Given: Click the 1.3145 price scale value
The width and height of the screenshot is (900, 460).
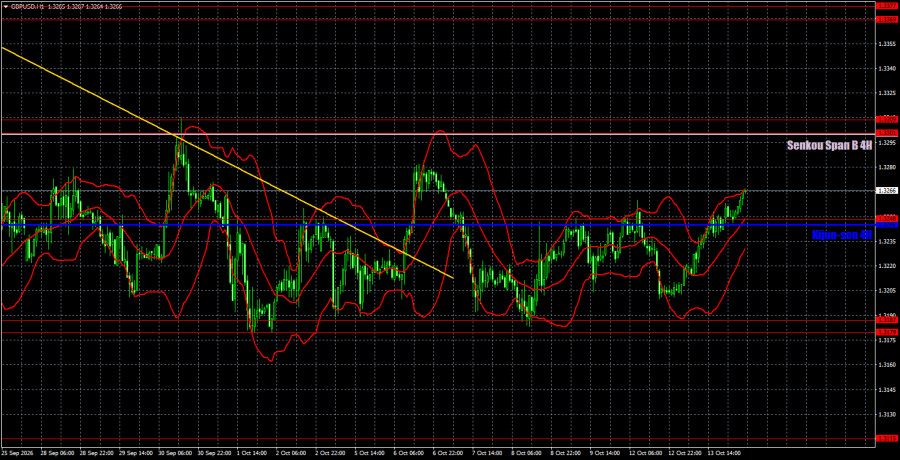Looking at the screenshot, I should [887, 390].
